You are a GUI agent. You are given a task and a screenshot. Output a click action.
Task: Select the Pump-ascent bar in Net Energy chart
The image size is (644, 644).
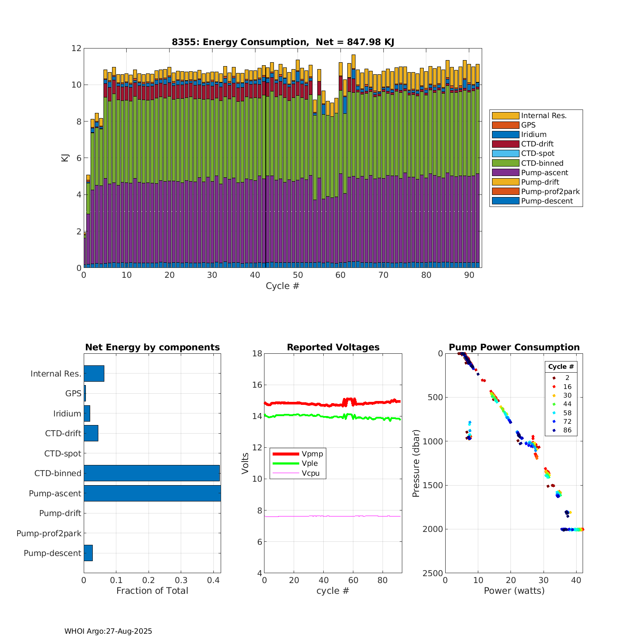coord(152,493)
